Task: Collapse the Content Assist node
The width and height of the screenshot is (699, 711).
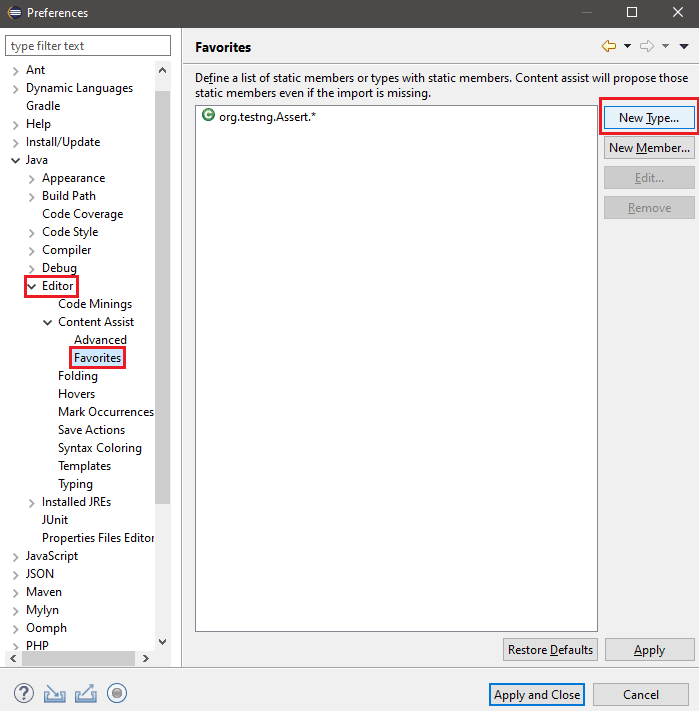Action: pos(48,322)
